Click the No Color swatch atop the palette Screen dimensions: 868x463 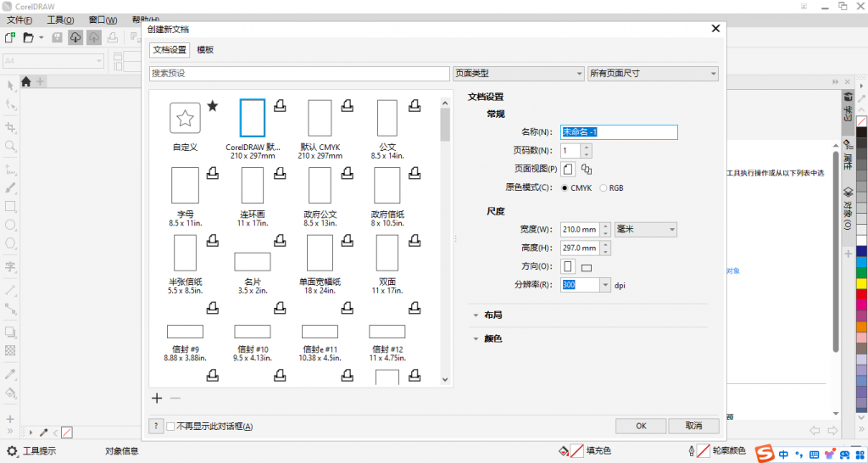click(861, 120)
